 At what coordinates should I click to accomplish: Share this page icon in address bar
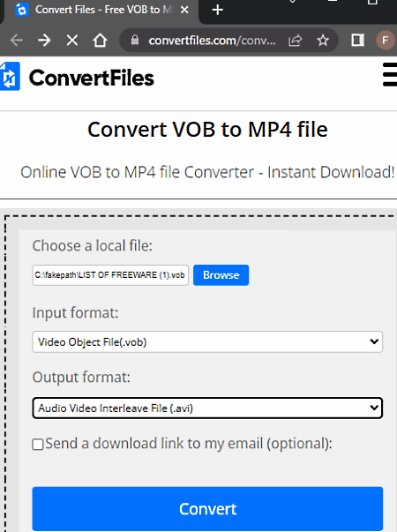[295, 41]
